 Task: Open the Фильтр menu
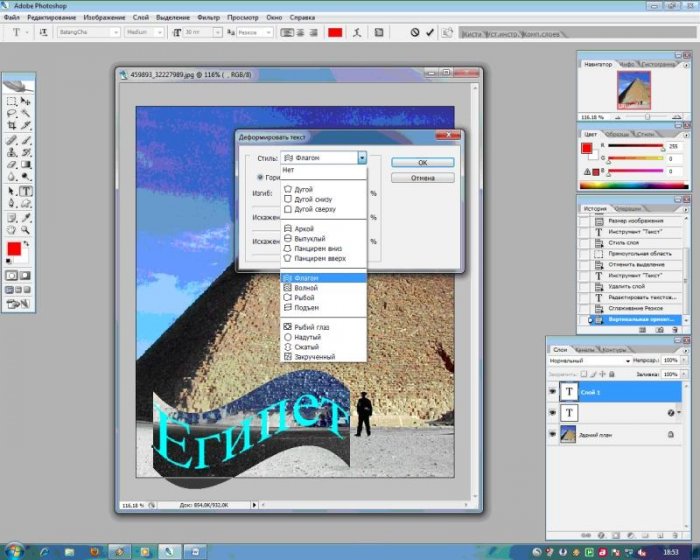pos(210,18)
